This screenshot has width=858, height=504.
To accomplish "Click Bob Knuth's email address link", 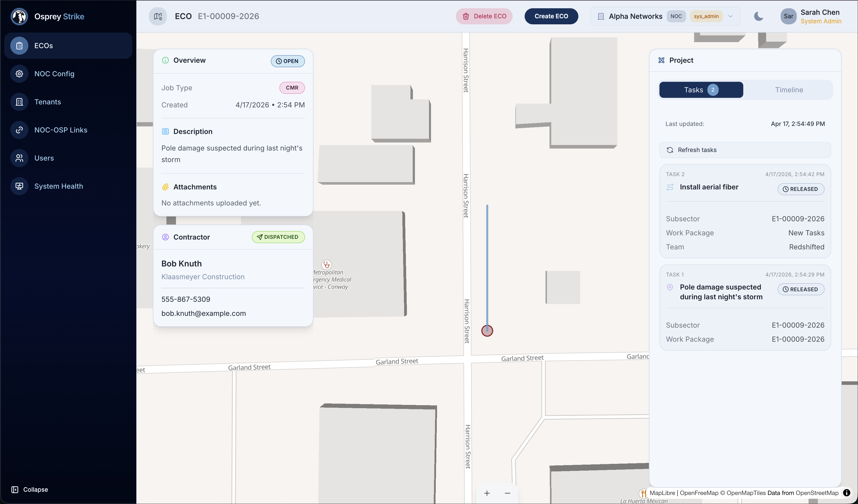I will tap(204, 313).
